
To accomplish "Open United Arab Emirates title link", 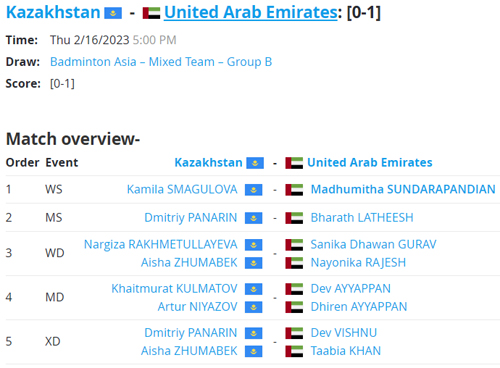I will click(x=251, y=13).
